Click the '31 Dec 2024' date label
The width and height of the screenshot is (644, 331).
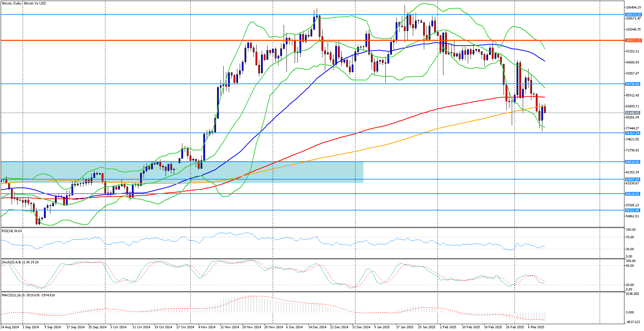click(361, 327)
